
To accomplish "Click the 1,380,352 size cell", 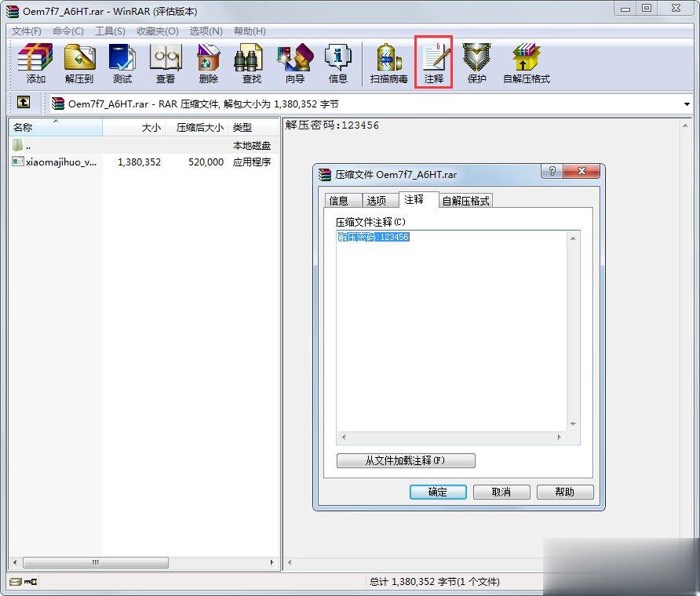I will 139,162.
